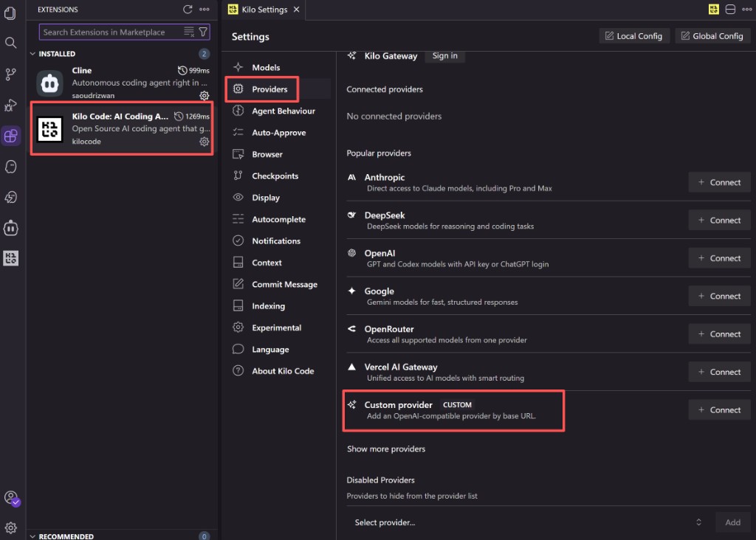The width and height of the screenshot is (756, 540).
Task: Close the Kilo Settings tab
Action: (297, 10)
